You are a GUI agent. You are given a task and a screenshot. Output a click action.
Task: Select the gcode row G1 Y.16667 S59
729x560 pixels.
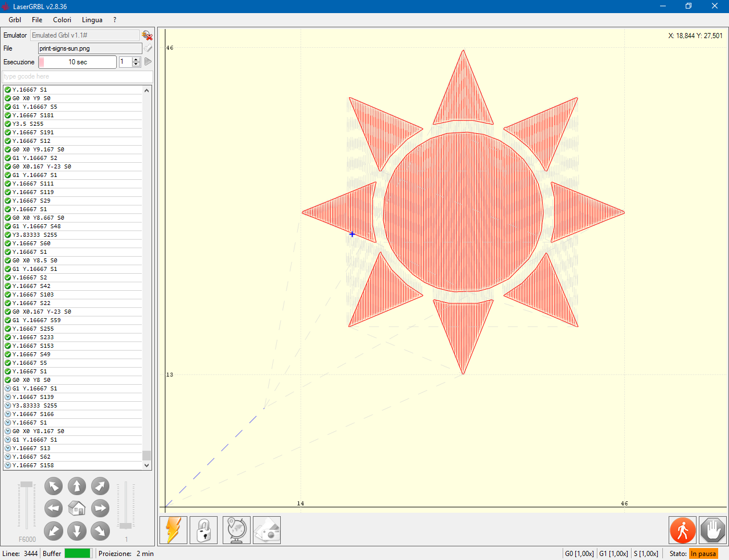coord(73,320)
